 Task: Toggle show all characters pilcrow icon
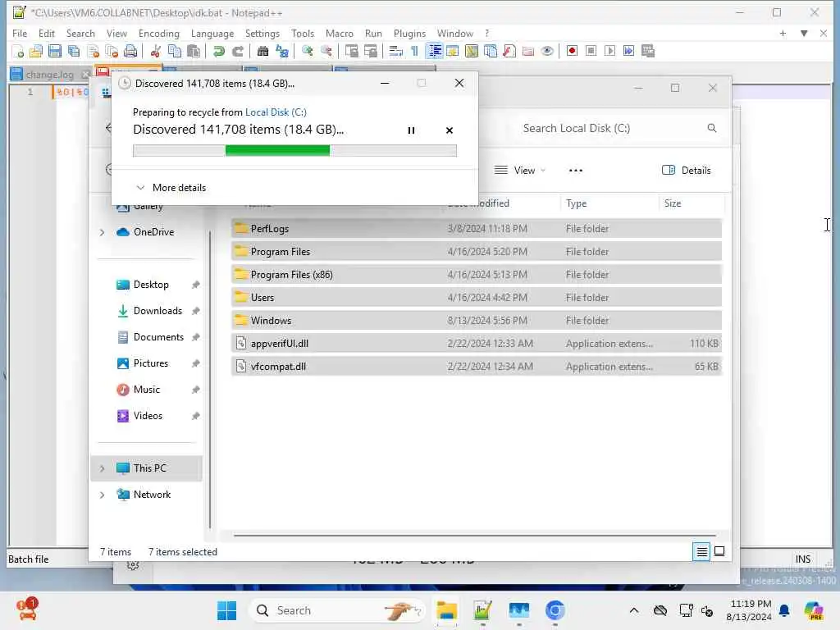[414, 51]
